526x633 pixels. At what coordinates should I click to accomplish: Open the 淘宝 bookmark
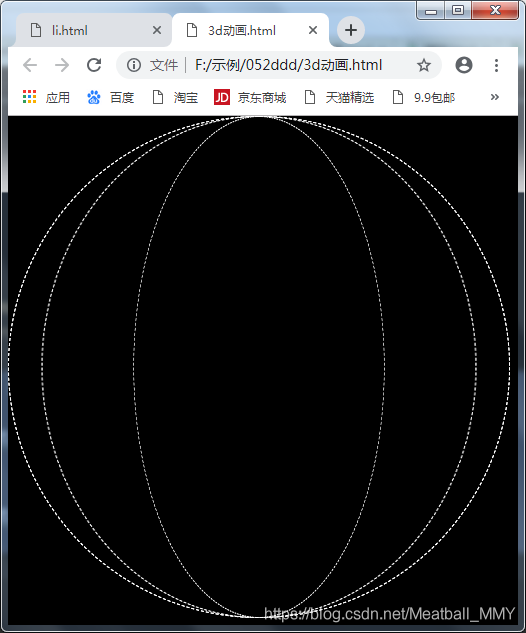[175, 97]
